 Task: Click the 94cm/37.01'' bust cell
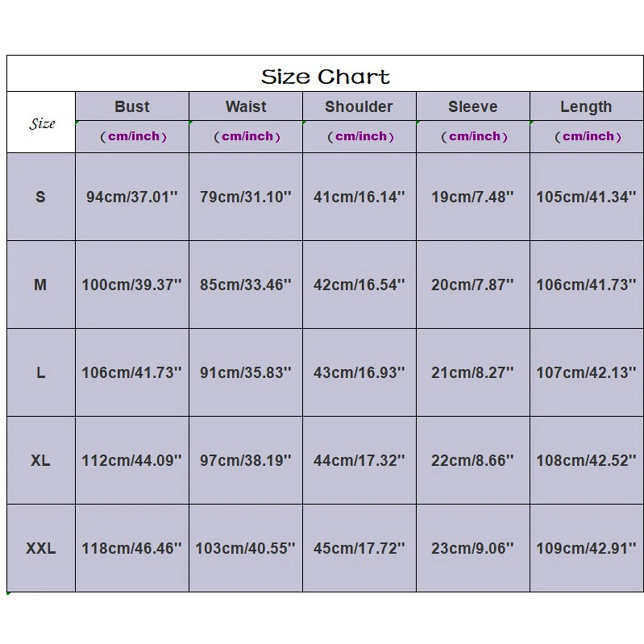(132, 197)
